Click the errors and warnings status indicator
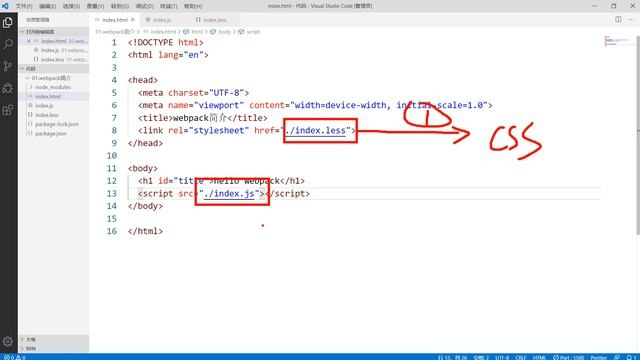640x360 pixels. [15, 357]
